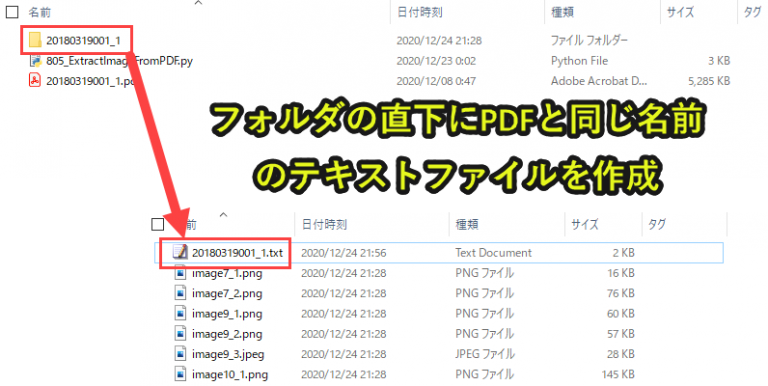Toggle sort arrow above lower name column

point(223,215)
